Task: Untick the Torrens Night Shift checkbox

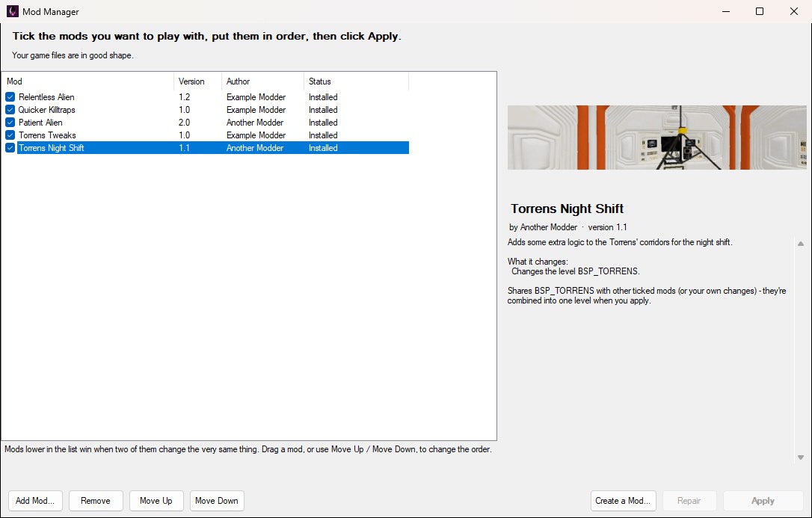Action: pyautogui.click(x=10, y=148)
